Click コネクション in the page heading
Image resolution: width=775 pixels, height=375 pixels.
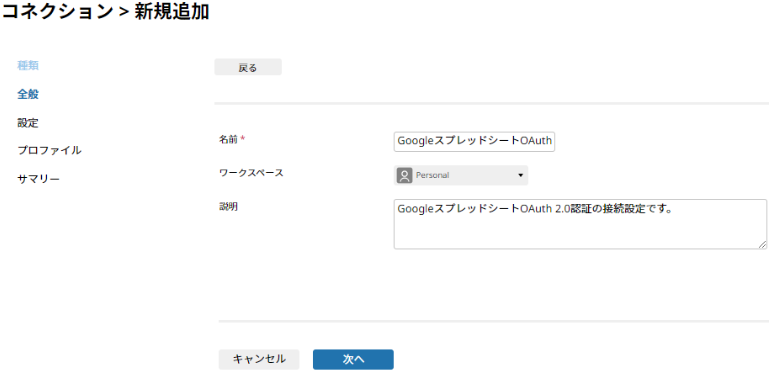click(x=58, y=12)
